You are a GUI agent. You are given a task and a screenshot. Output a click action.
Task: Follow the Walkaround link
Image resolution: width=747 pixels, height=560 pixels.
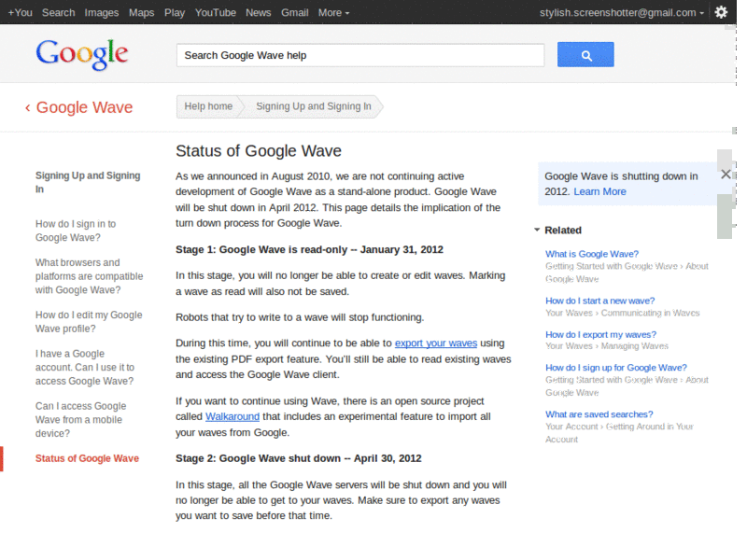pyautogui.click(x=233, y=416)
